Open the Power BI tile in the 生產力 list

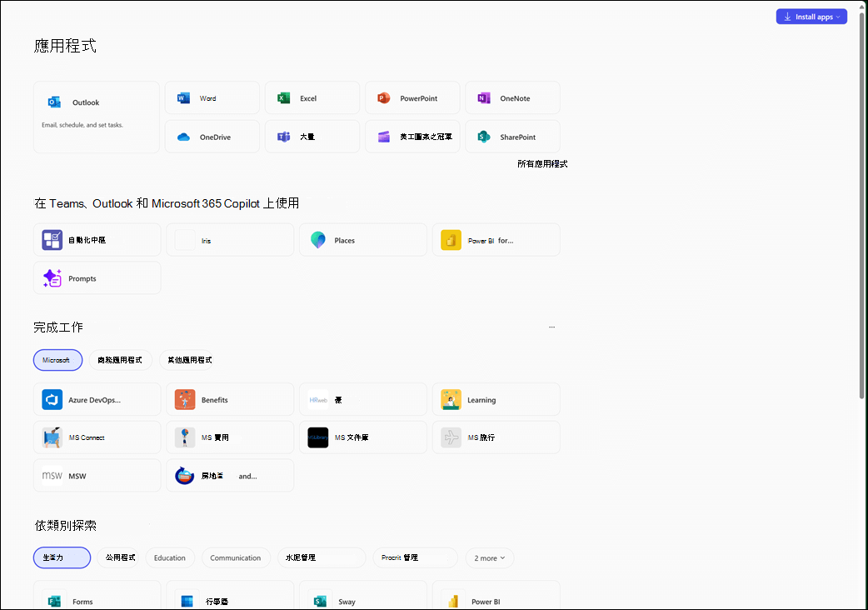coord(496,596)
